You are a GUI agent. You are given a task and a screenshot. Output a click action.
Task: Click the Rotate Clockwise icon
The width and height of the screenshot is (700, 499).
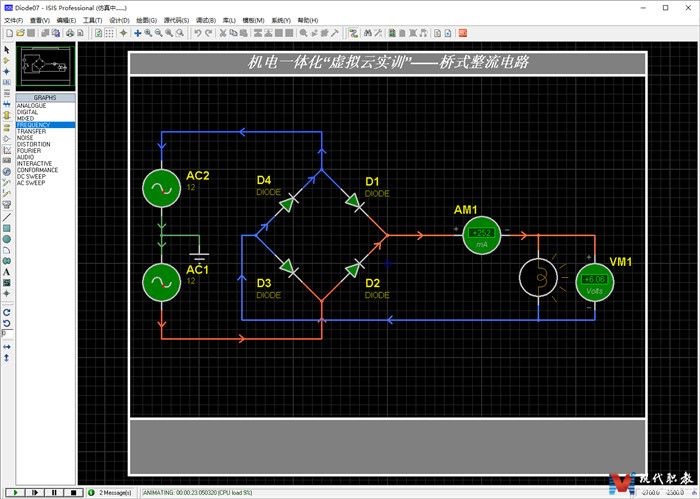click(7, 312)
